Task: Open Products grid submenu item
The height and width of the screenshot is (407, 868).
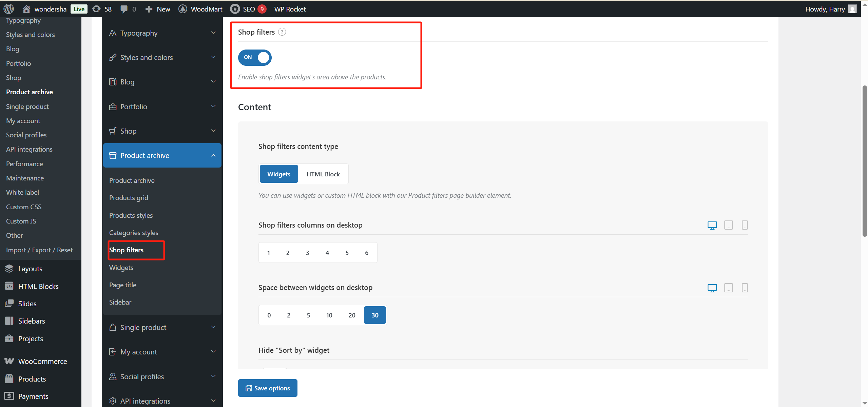Action: click(x=129, y=198)
